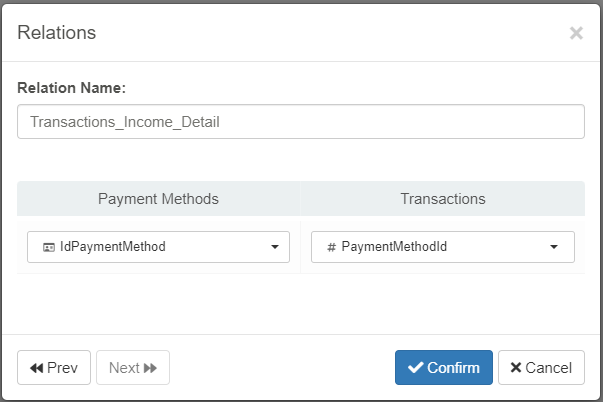Screen dimensions: 603x402
Task: Click the ID card icon in IdPaymentMethod
Action: 48,247
